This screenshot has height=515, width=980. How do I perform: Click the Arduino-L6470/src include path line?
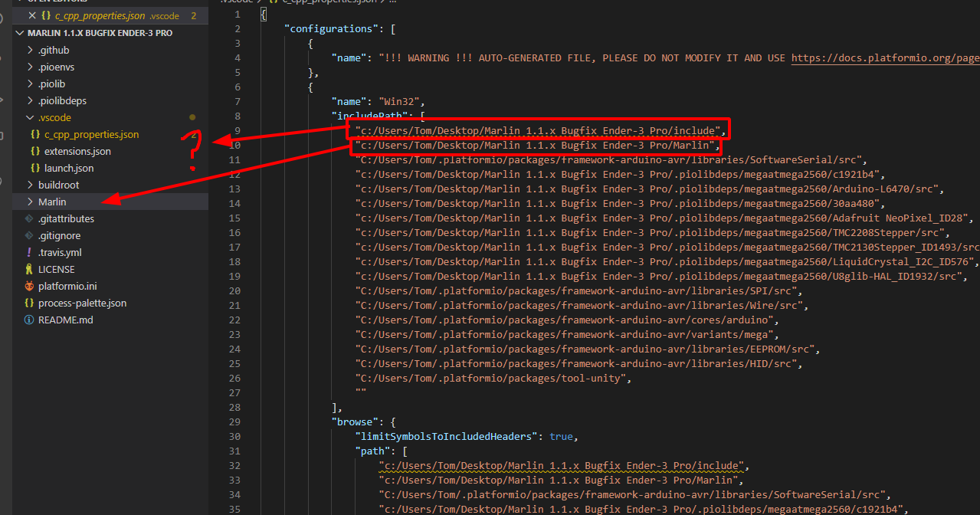tap(649, 189)
